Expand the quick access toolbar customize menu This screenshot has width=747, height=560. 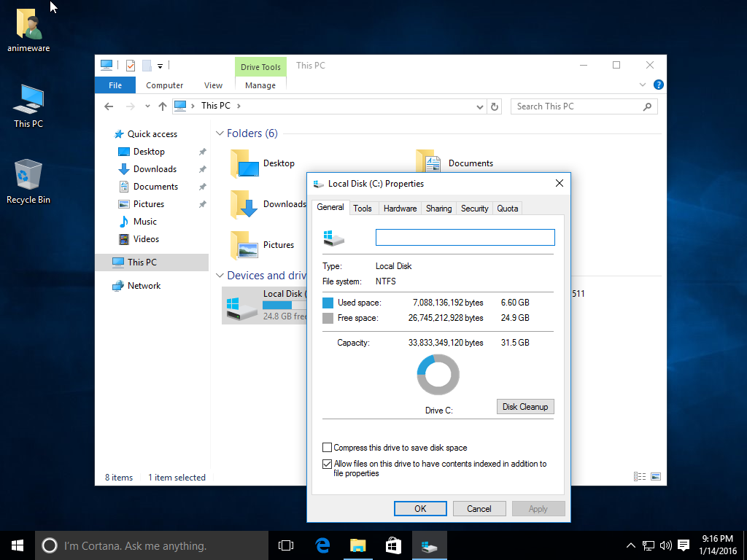pos(160,66)
